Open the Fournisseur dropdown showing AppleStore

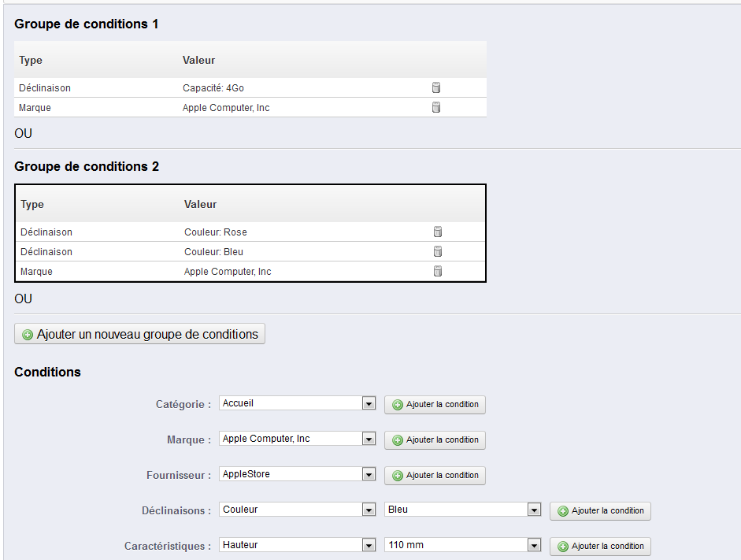[297, 474]
